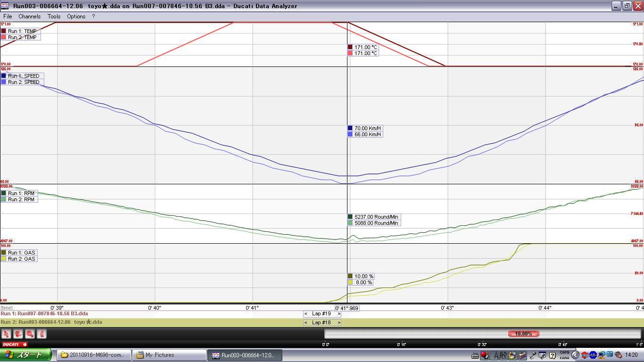The width and height of the screenshot is (644, 362).
Task: Select the Run 2: RPM legend label
Action: pyautogui.click(x=21, y=199)
